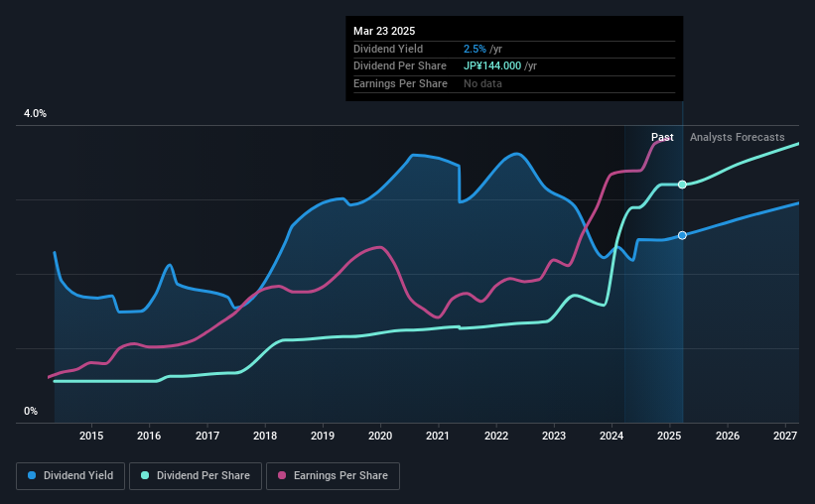
Task: Click the tooltip Earnings Per Share row label
Action: pyautogui.click(x=400, y=83)
